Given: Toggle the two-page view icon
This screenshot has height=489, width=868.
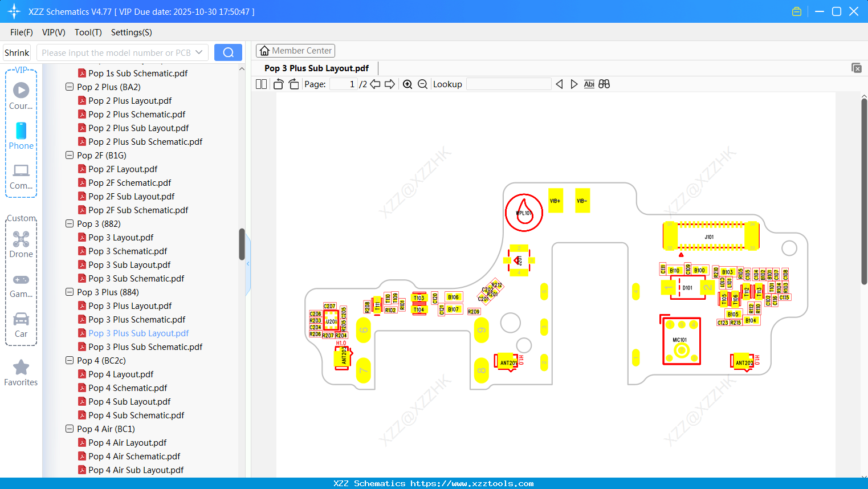Looking at the screenshot, I should tap(261, 84).
